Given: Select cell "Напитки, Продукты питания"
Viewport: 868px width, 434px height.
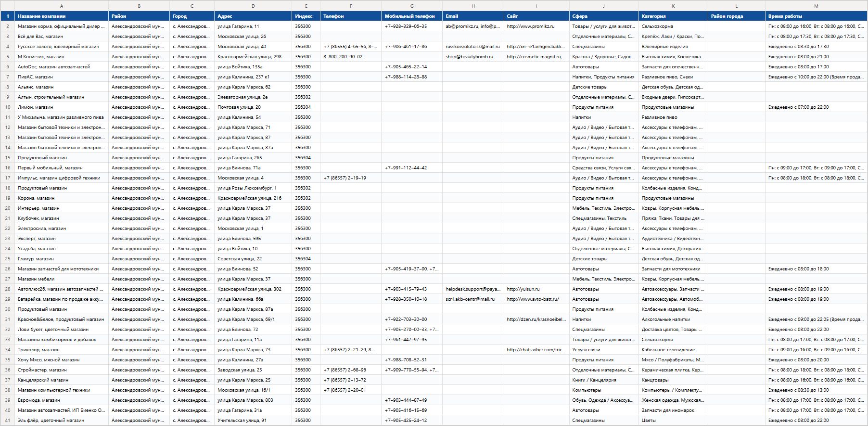Looking at the screenshot, I should click(604, 77).
